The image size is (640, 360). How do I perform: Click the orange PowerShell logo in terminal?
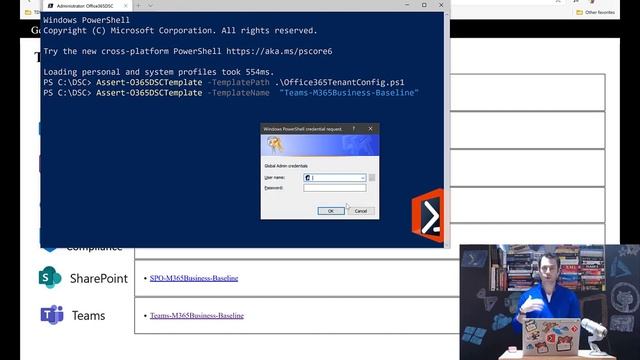428,216
